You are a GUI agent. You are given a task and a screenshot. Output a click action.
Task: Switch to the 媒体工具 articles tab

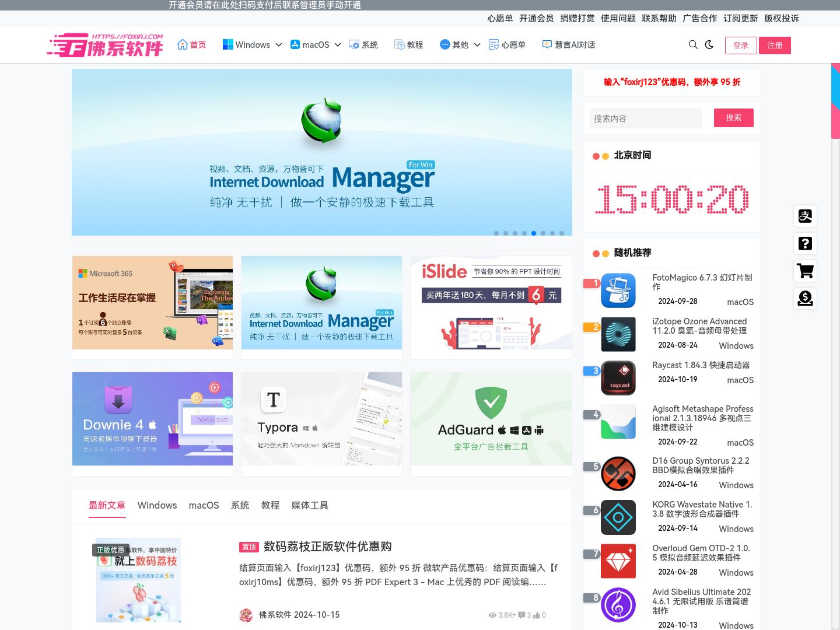click(x=310, y=505)
